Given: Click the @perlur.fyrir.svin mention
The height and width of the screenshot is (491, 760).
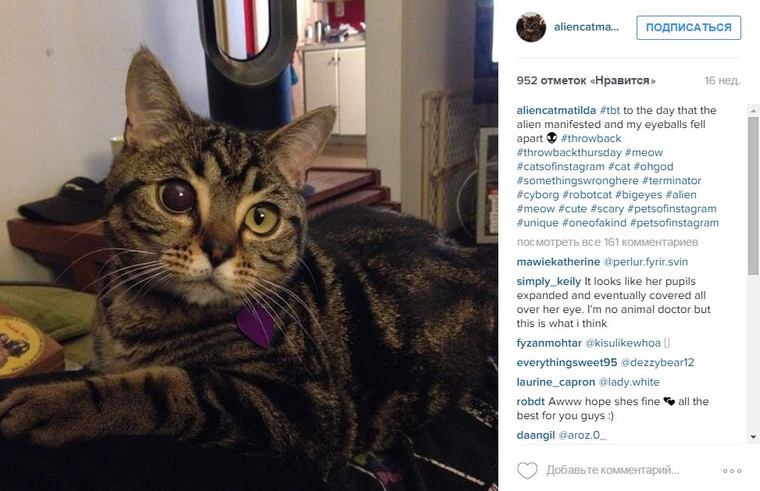Looking at the screenshot, I should tap(646, 262).
